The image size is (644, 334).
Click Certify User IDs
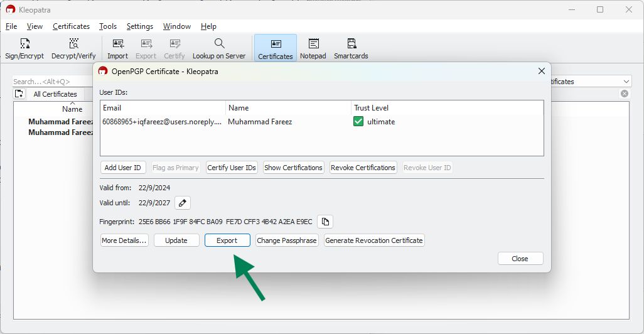tap(232, 168)
